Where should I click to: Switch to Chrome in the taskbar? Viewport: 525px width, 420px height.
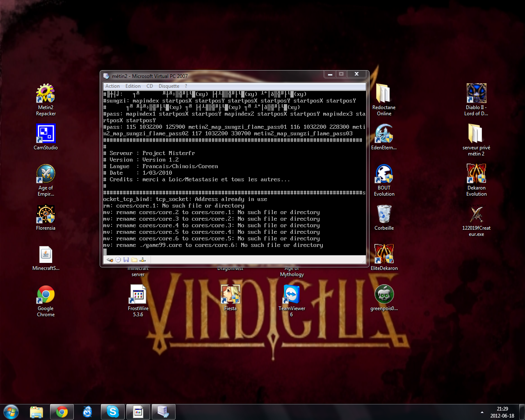point(62,412)
